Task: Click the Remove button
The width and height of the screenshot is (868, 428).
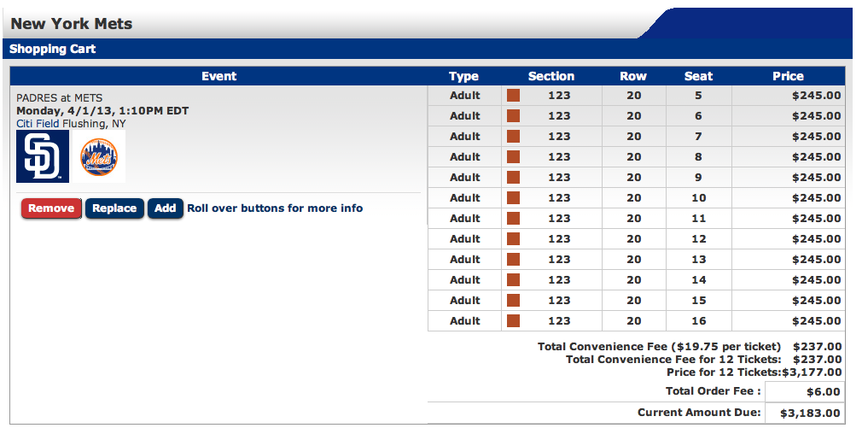Action: pyautogui.click(x=51, y=208)
